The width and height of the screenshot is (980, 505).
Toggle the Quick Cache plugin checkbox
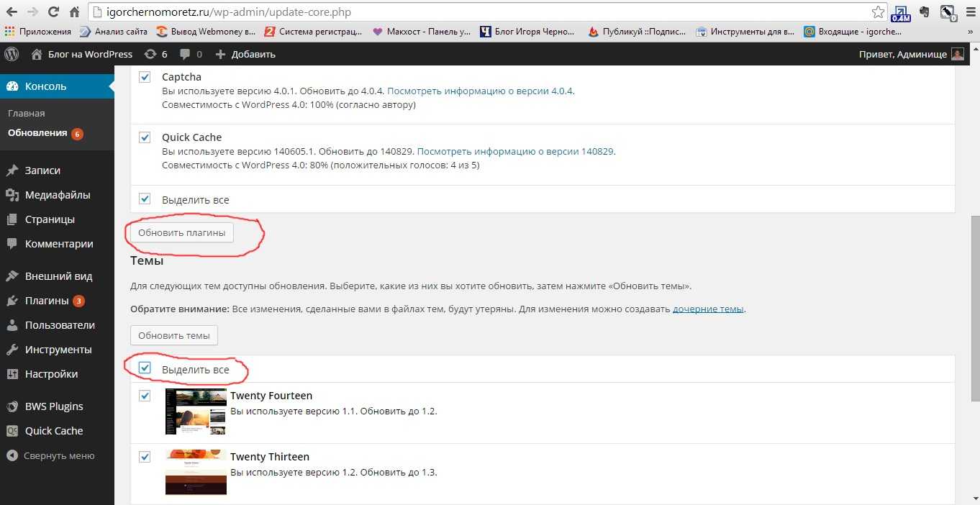coord(145,137)
